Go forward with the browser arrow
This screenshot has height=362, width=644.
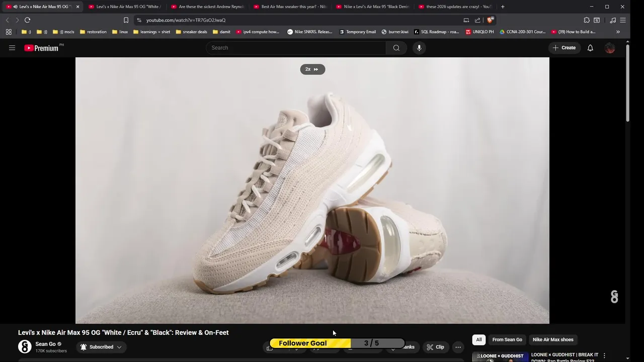[x=17, y=20]
